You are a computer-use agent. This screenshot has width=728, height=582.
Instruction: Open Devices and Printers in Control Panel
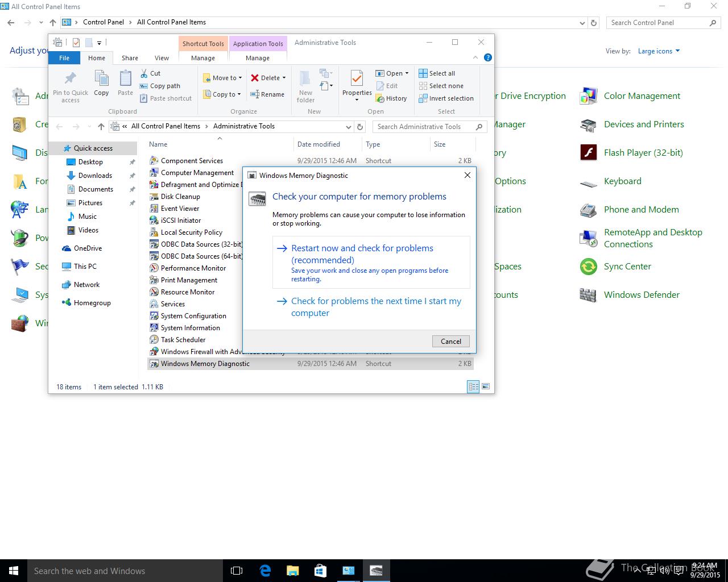coord(632,124)
